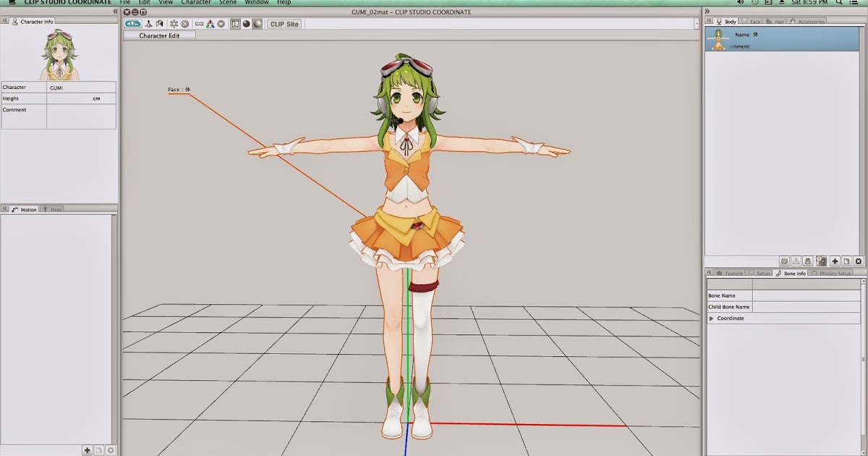Select the Character Info tab
The height and width of the screenshot is (456, 868).
33,22
